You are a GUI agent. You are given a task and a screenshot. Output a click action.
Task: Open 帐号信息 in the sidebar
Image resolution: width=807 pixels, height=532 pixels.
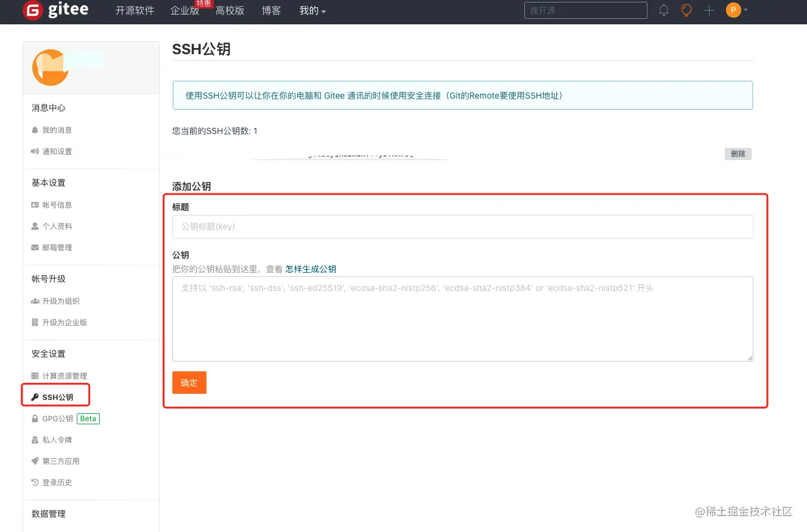(x=57, y=205)
